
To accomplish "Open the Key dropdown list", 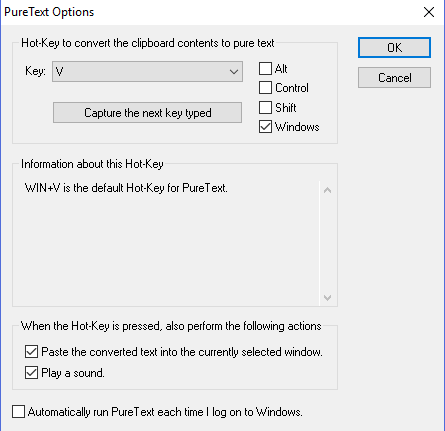I will [147, 71].
